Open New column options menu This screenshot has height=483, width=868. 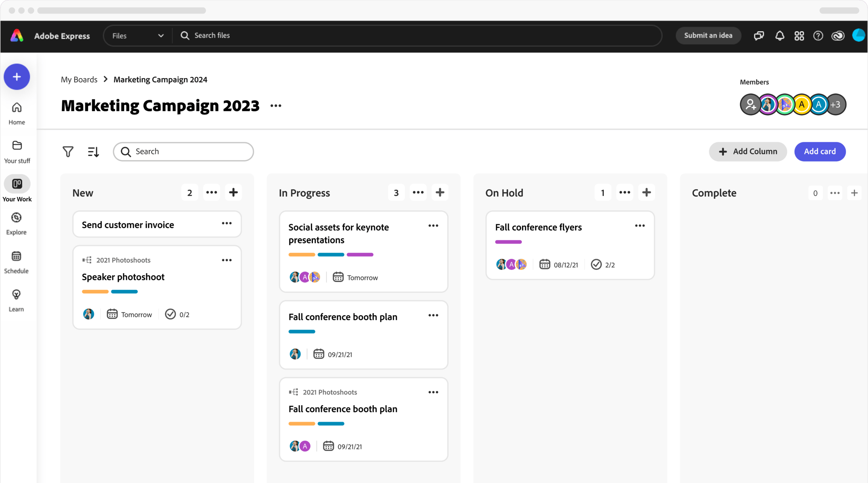(x=212, y=192)
